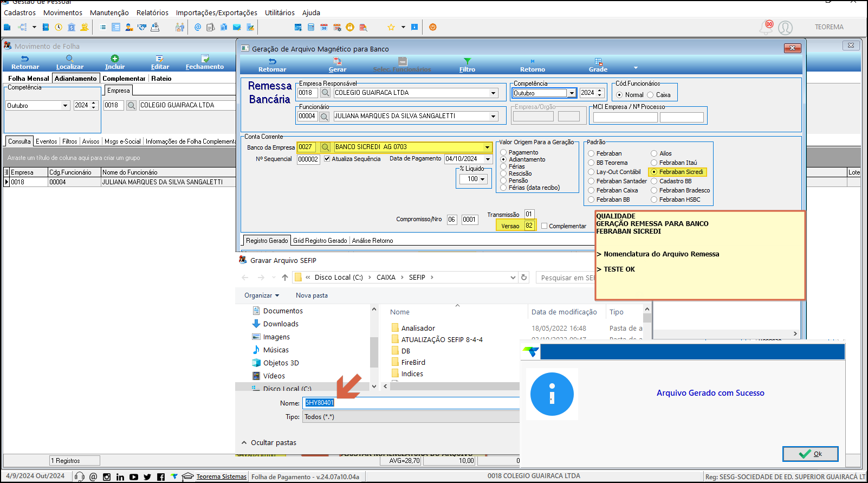Open Funcionário JULIANA MARQUES dropdown
This screenshot has height=483, width=868.
[x=493, y=116]
